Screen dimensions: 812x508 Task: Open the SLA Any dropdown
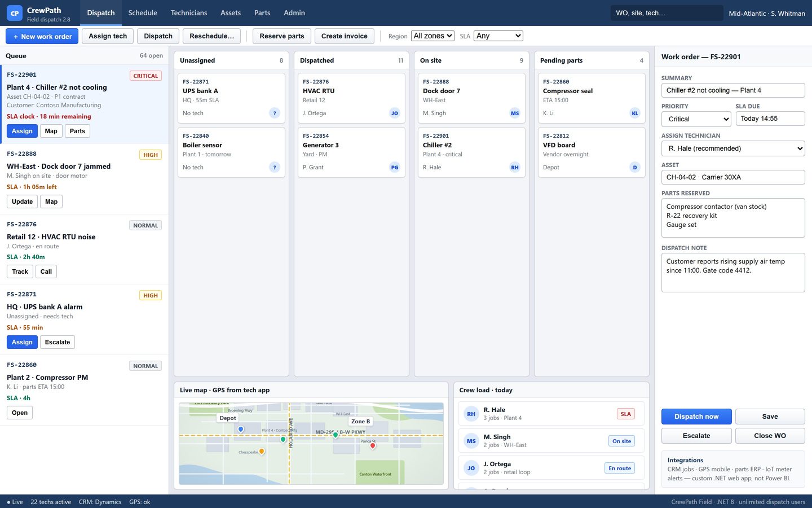[x=498, y=36]
